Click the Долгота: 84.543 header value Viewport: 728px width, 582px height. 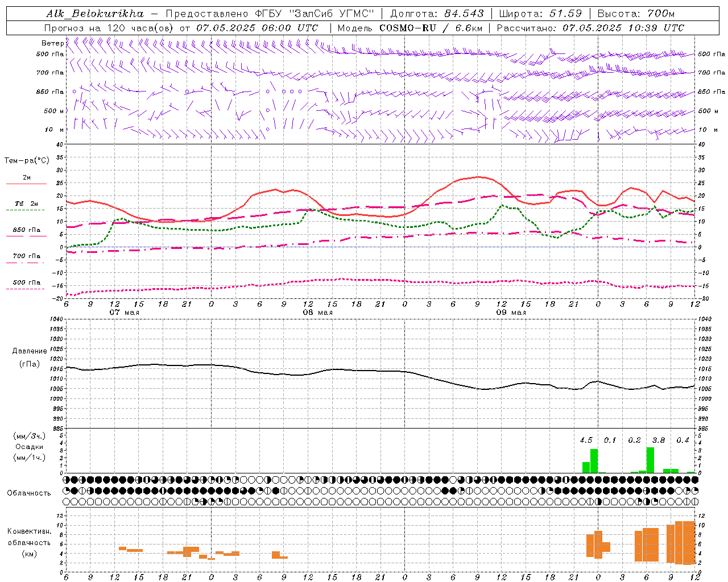437,14
